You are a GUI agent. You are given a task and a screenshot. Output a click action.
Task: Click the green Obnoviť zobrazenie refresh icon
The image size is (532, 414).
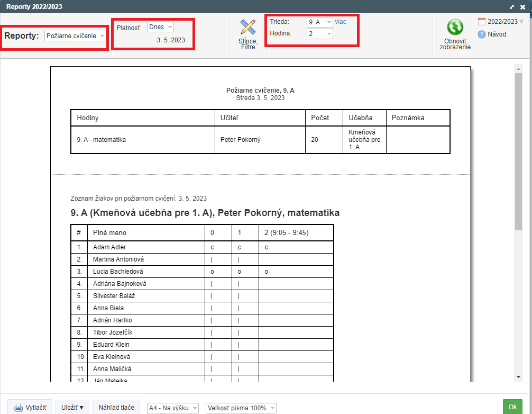point(455,27)
